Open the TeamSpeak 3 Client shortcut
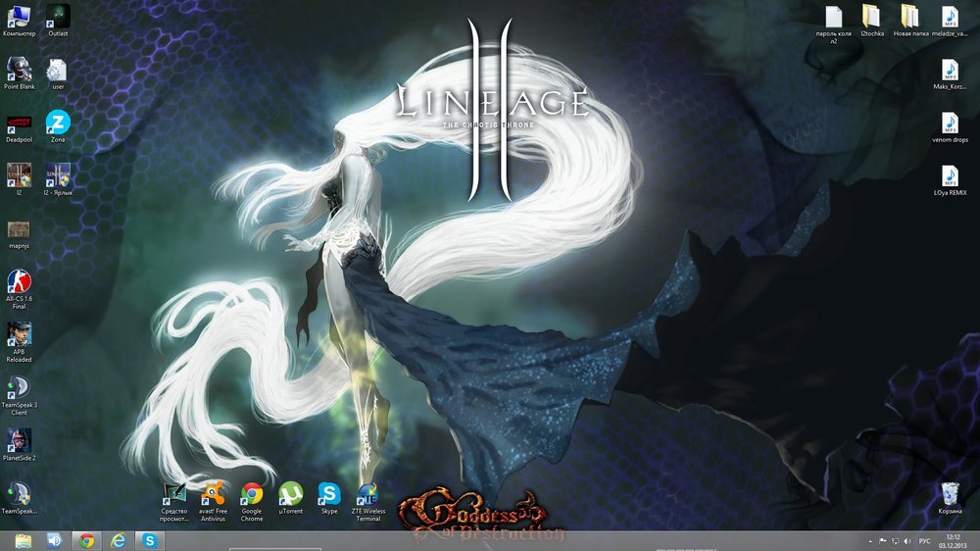The width and height of the screenshot is (980, 551). tap(19, 387)
